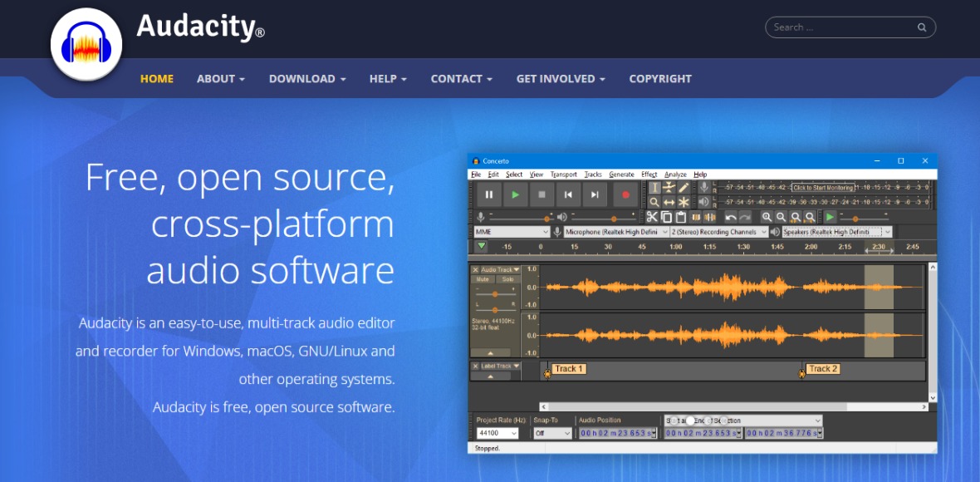
Task: Open the Speakers playback device dropdown
Action: click(x=837, y=232)
